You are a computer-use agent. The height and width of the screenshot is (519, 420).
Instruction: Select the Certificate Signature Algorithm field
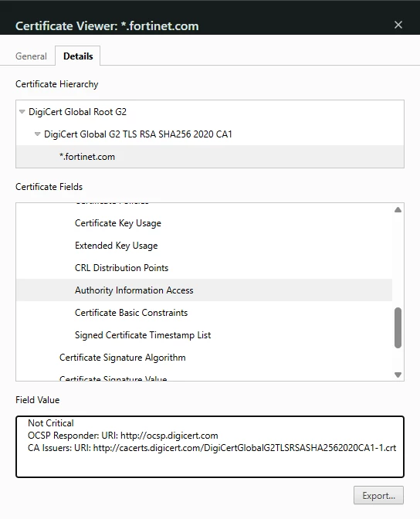click(123, 358)
